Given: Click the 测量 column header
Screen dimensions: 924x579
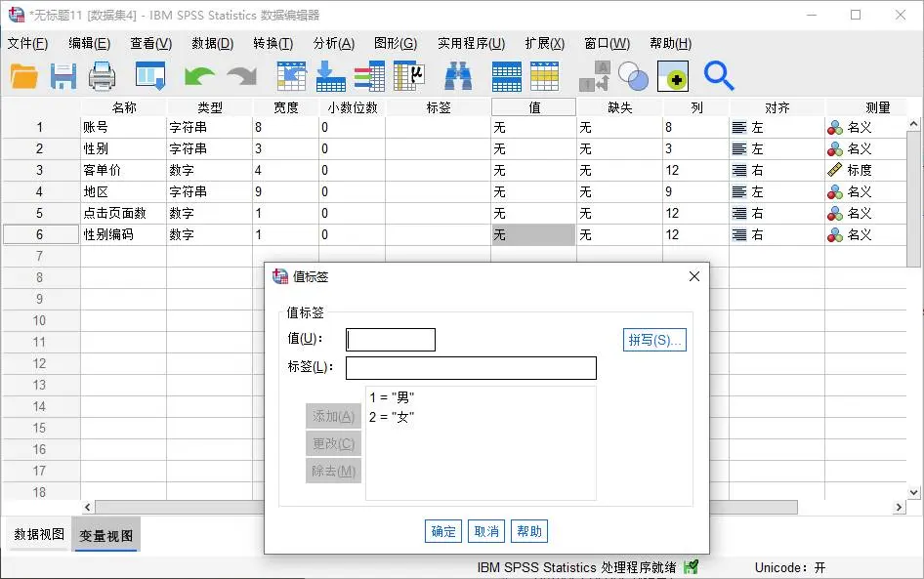Looking at the screenshot, I should (x=868, y=107).
